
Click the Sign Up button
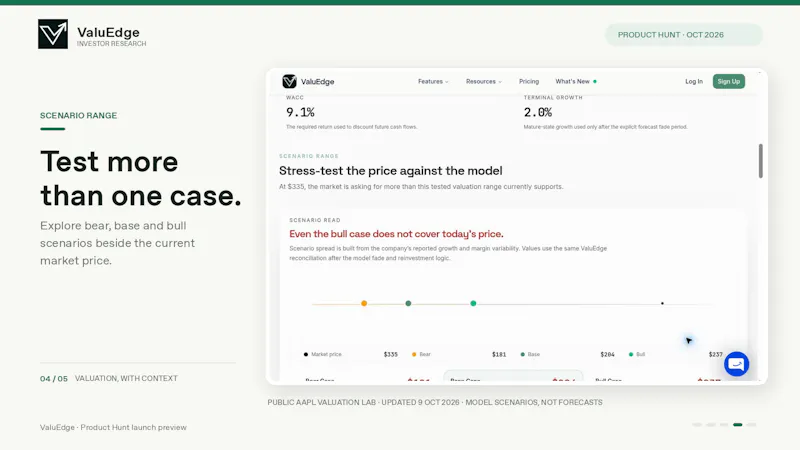point(729,82)
